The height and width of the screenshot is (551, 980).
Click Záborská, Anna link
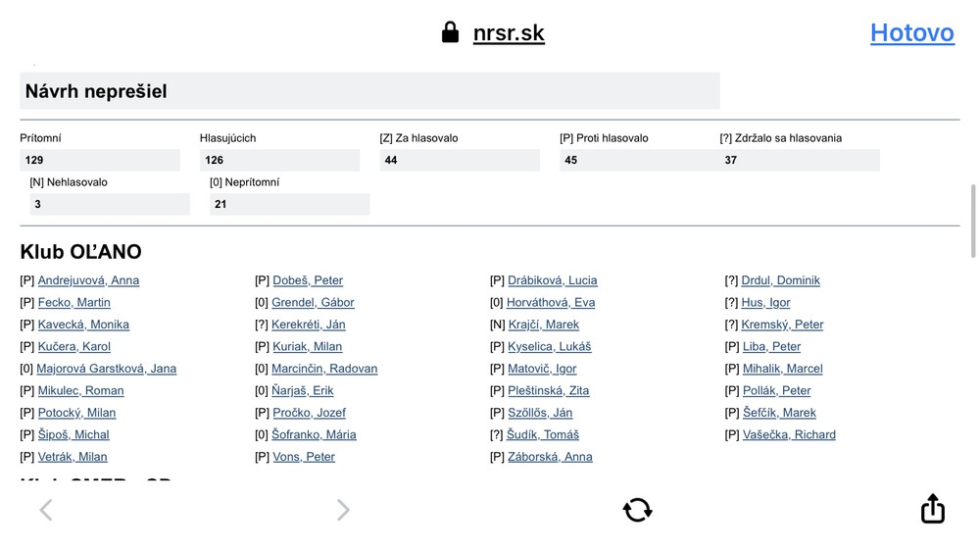pyautogui.click(x=550, y=457)
